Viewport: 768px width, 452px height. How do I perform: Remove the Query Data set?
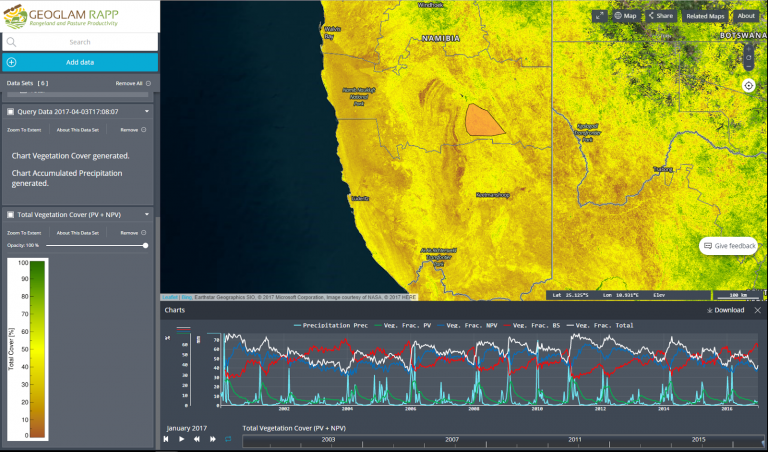133,130
